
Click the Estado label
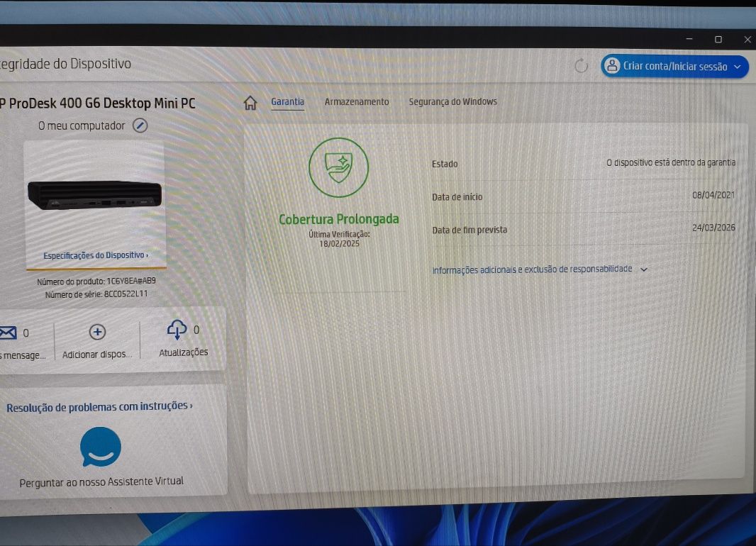(x=445, y=164)
